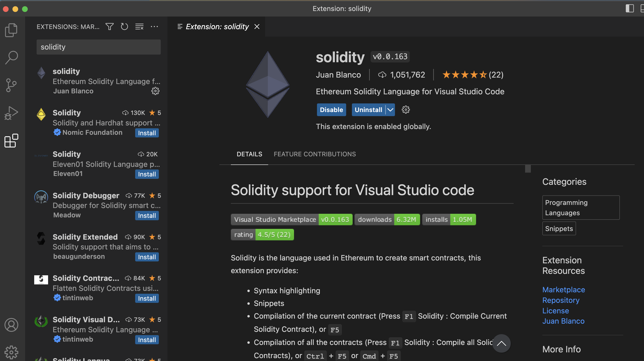This screenshot has width=644, height=361.
Task: Toggle primary sidebar layout icon in title bar
Action: tap(629, 9)
